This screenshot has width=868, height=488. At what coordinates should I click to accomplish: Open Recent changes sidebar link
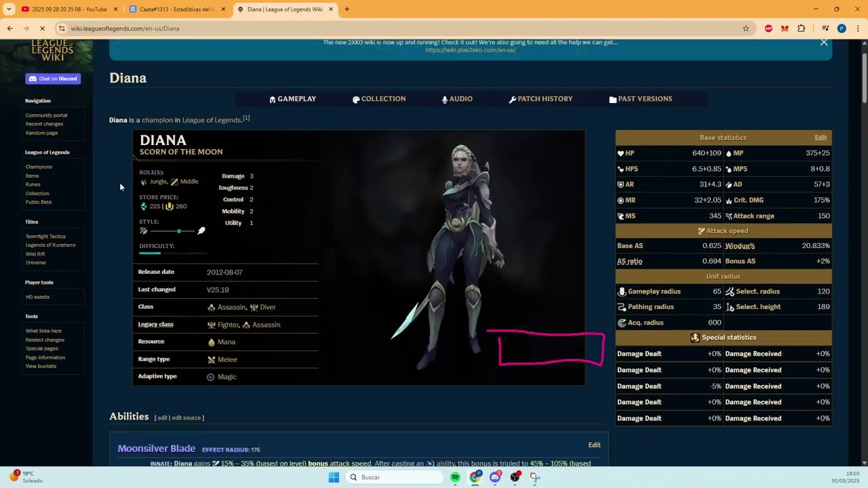tap(45, 124)
